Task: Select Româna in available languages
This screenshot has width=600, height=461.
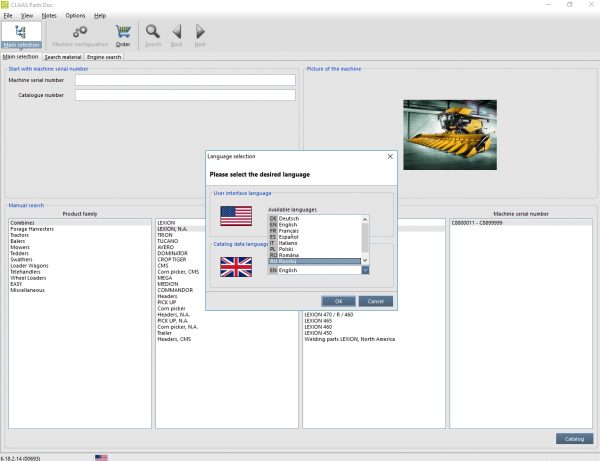Action: pyautogui.click(x=315, y=255)
